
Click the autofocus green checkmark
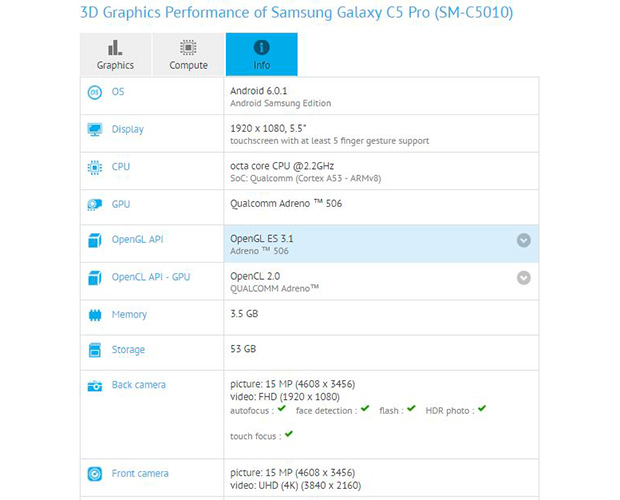click(x=281, y=409)
